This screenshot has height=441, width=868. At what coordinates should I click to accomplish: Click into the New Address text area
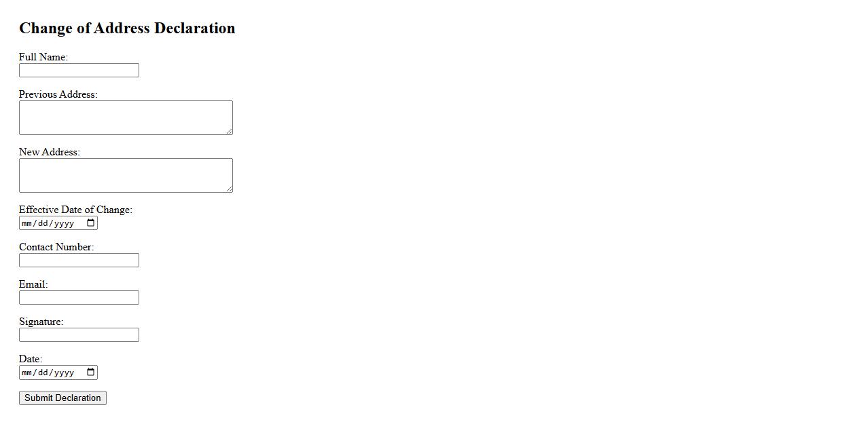tap(126, 175)
